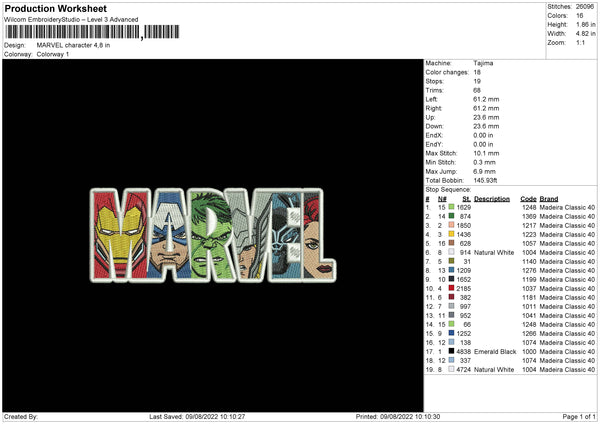Pick the green swatch beside stitch count 66
The height and width of the screenshot is (424, 600).
point(452,324)
